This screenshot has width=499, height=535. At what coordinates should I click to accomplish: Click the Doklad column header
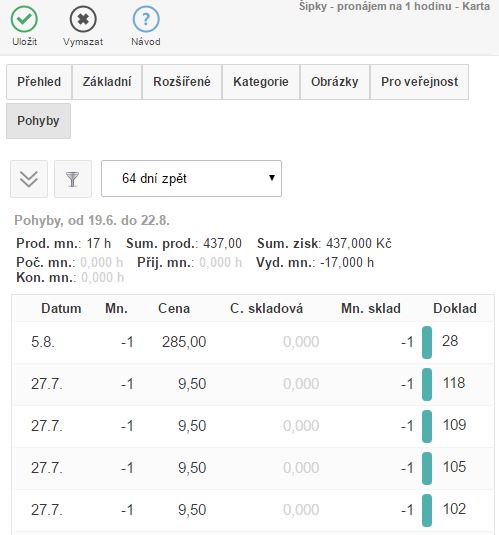pyautogui.click(x=455, y=308)
